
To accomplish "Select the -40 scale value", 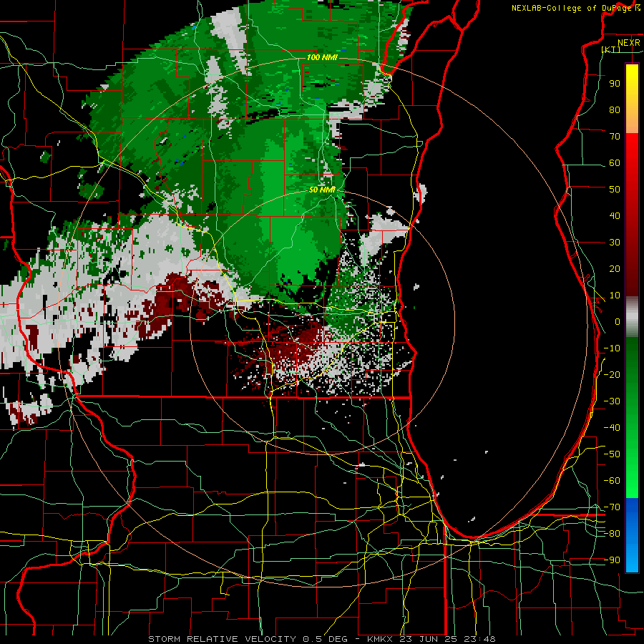I will [612, 428].
